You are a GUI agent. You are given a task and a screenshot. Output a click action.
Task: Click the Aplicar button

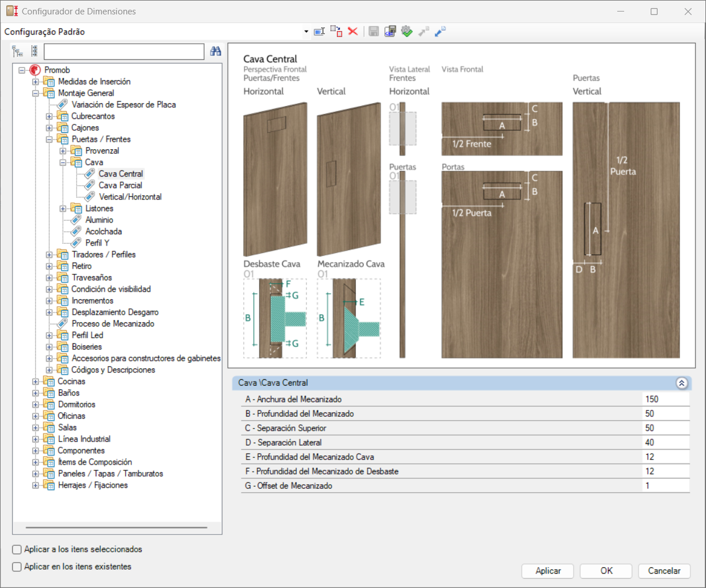[x=548, y=571]
